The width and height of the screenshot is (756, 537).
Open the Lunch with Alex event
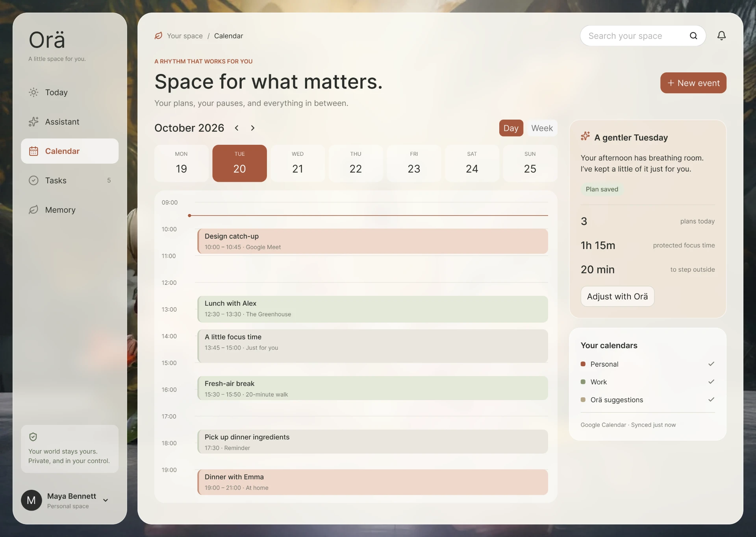pos(372,309)
